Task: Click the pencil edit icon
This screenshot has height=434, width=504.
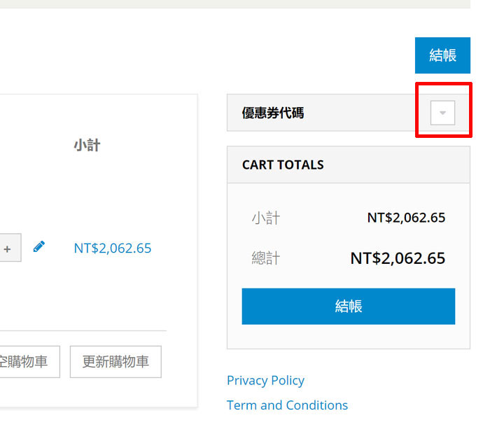Action: tap(39, 246)
